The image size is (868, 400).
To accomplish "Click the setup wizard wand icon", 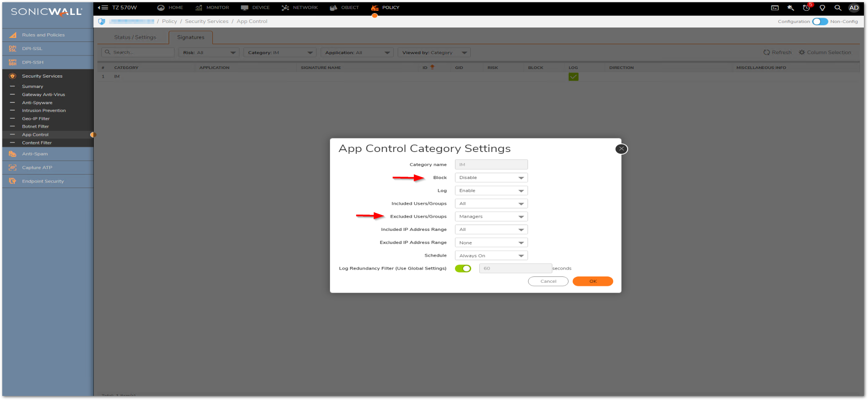I will pyautogui.click(x=790, y=8).
